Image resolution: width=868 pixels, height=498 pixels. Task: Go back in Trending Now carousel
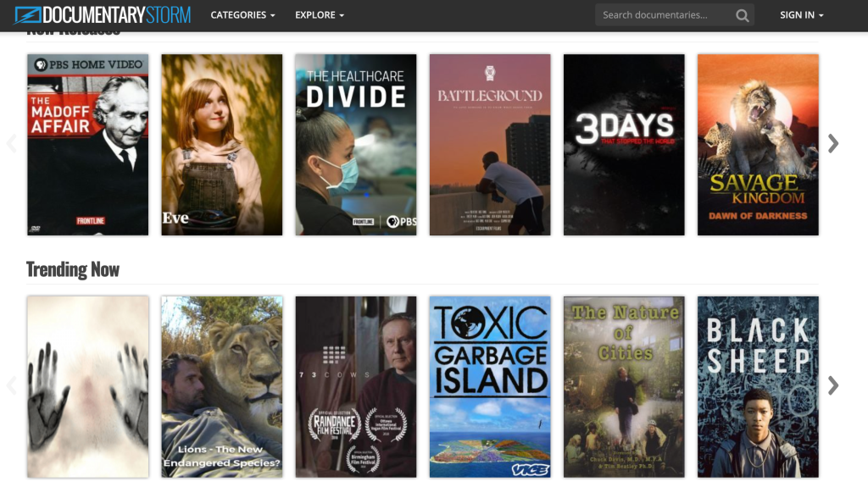click(x=12, y=385)
